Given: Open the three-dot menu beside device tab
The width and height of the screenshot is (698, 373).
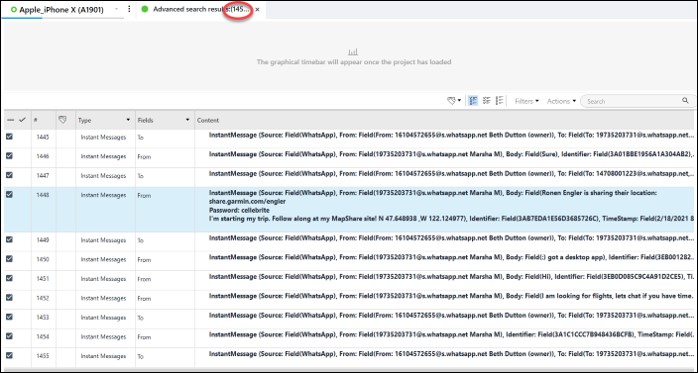Looking at the screenshot, I should [x=129, y=9].
